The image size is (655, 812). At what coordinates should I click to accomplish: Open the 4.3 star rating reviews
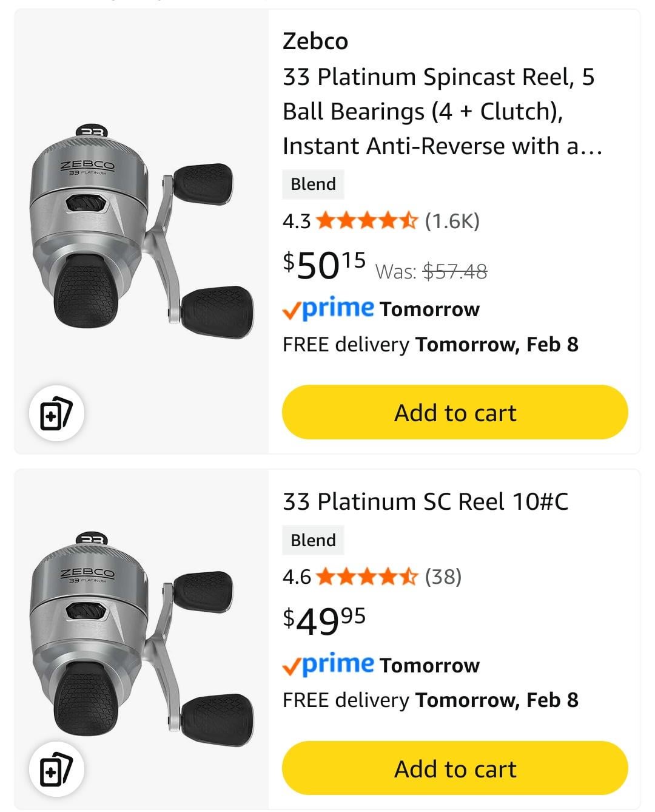(366, 221)
